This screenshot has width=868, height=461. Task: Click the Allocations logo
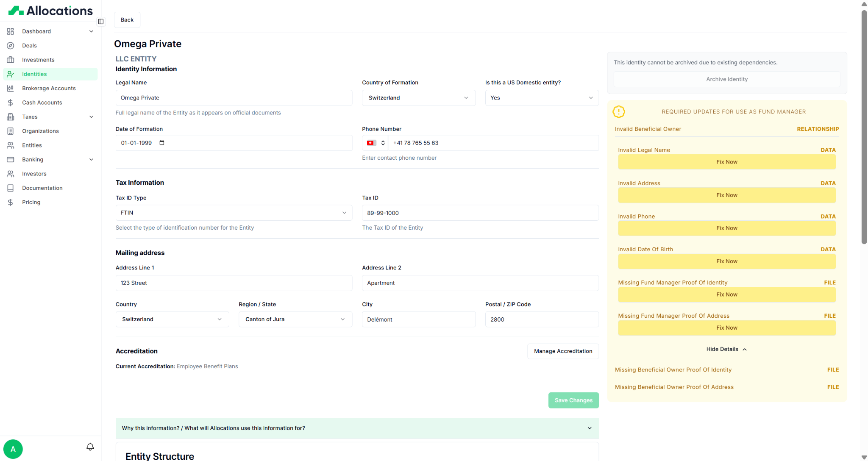coord(50,11)
